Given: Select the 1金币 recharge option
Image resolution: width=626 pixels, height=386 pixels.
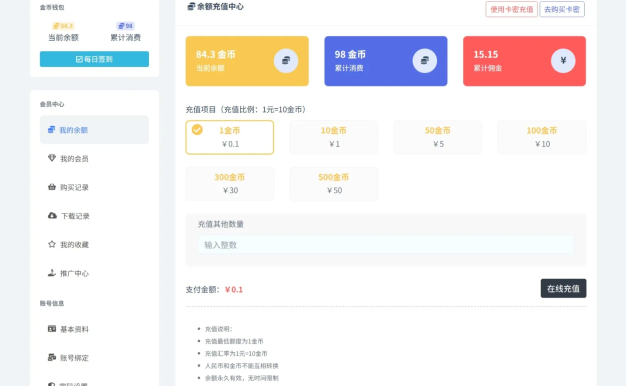Looking at the screenshot, I should tap(230, 137).
